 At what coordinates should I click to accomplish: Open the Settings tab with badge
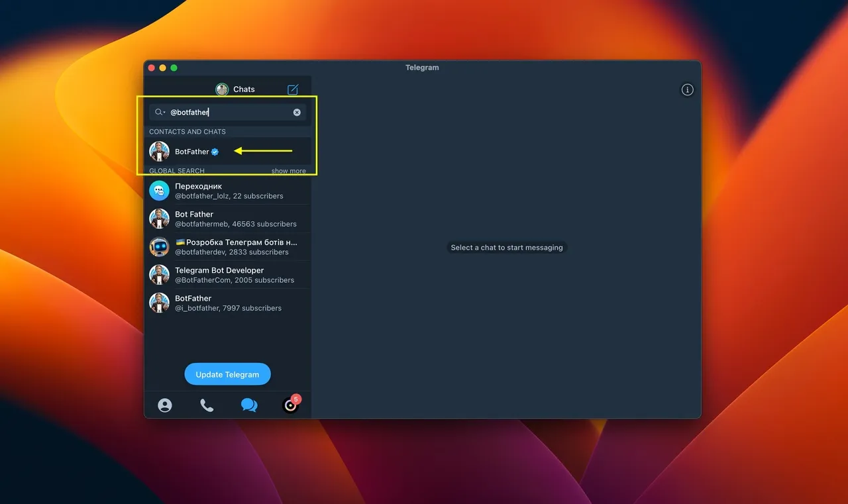[x=291, y=405]
